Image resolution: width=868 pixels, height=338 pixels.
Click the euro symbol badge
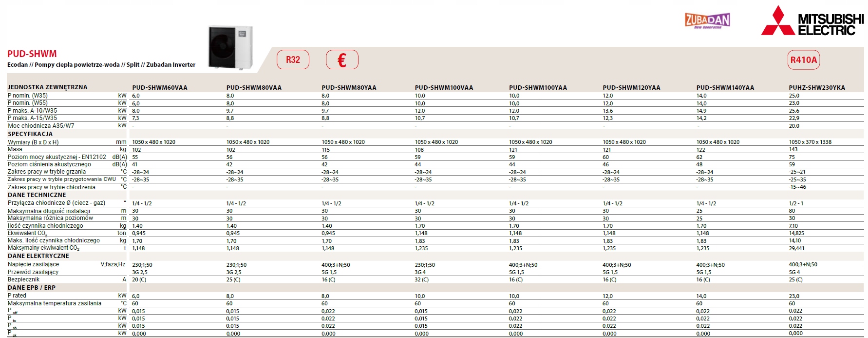tap(342, 60)
